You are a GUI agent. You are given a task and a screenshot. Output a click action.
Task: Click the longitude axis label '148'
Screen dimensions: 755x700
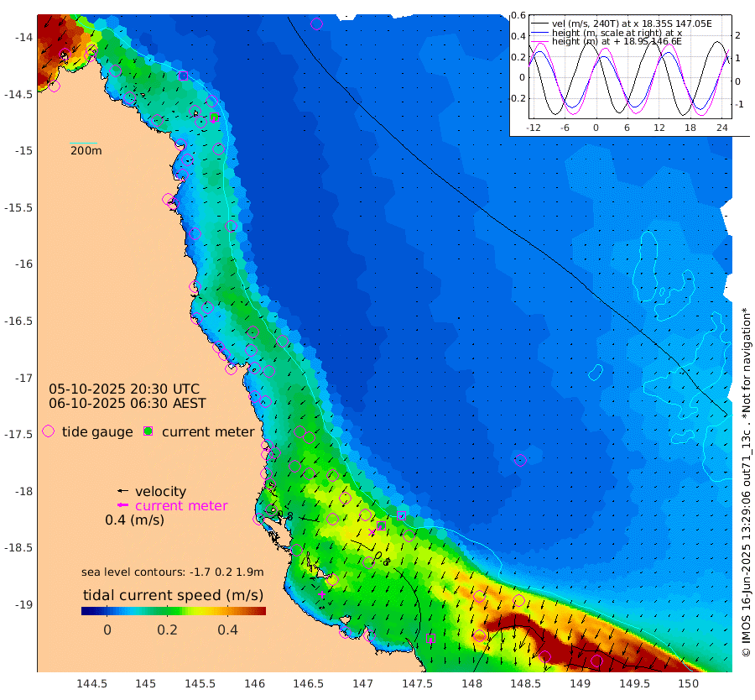(471, 683)
